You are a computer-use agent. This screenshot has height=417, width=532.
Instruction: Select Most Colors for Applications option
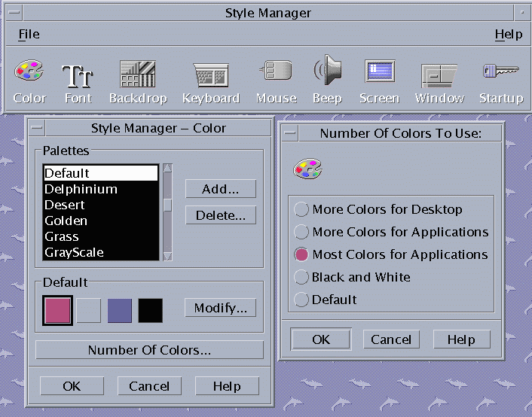[x=391, y=254]
